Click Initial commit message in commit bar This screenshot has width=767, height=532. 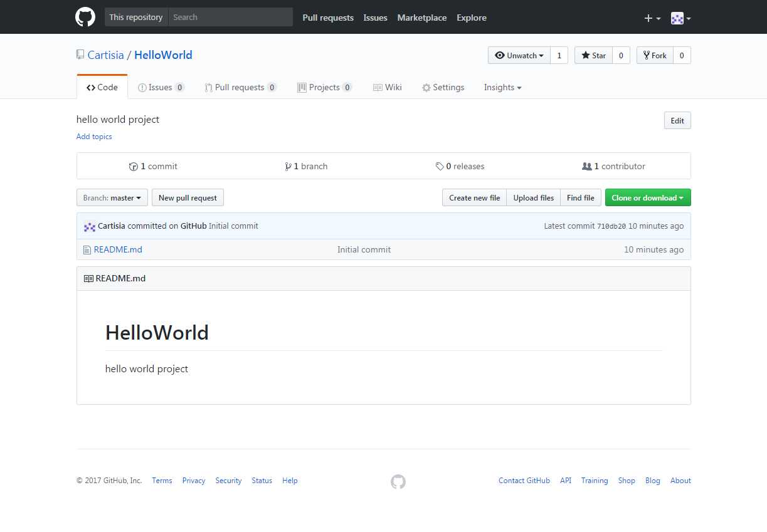233,226
